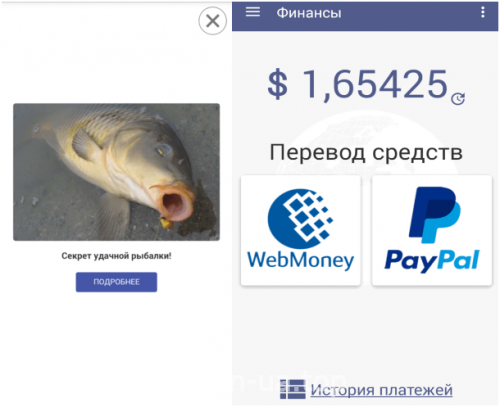This screenshot has width=500, height=407.
Task: Tap the dollar sign symbol
Action: click(277, 84)
